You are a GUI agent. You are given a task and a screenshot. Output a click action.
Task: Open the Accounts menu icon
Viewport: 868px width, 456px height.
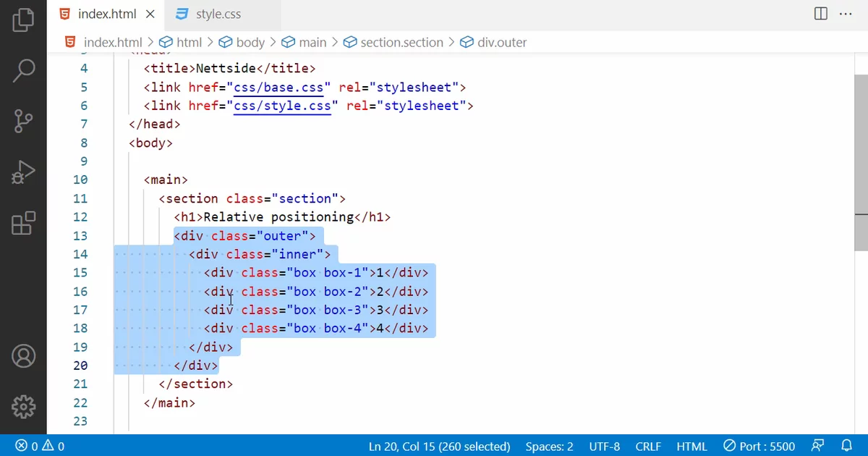click(23, 356)
